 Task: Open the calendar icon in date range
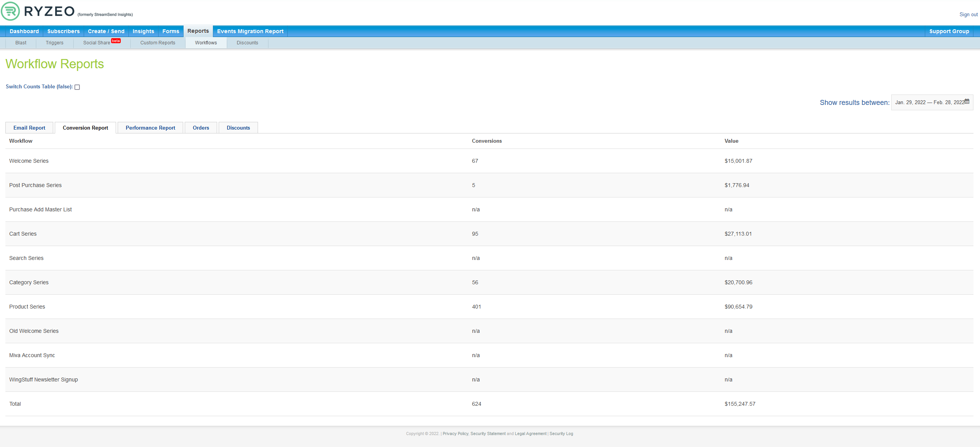(967, 101)
